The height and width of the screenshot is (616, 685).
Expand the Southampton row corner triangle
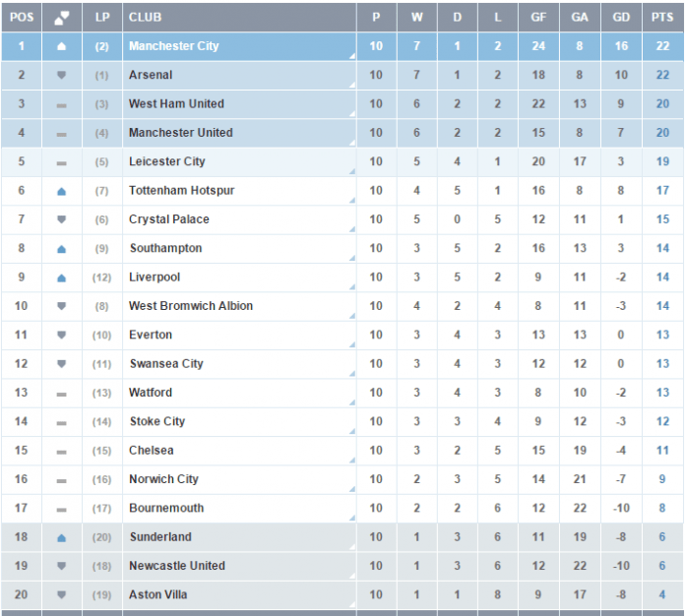click(352, 258)
